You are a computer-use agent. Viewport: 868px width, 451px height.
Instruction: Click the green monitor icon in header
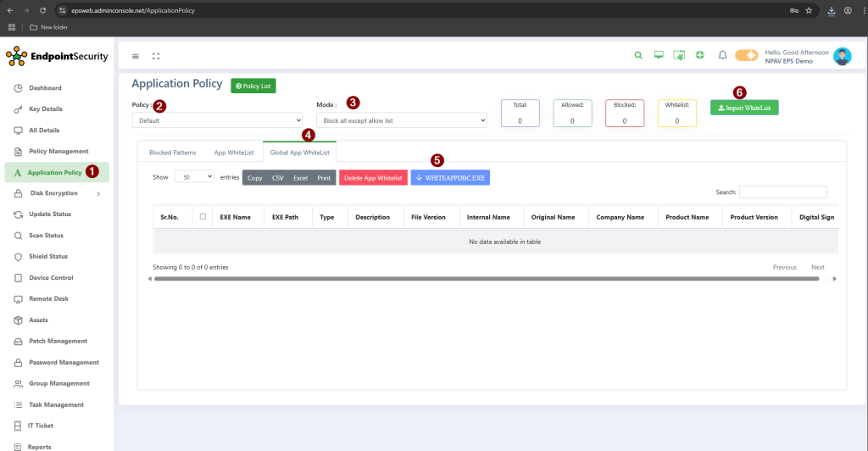(659, 56)
